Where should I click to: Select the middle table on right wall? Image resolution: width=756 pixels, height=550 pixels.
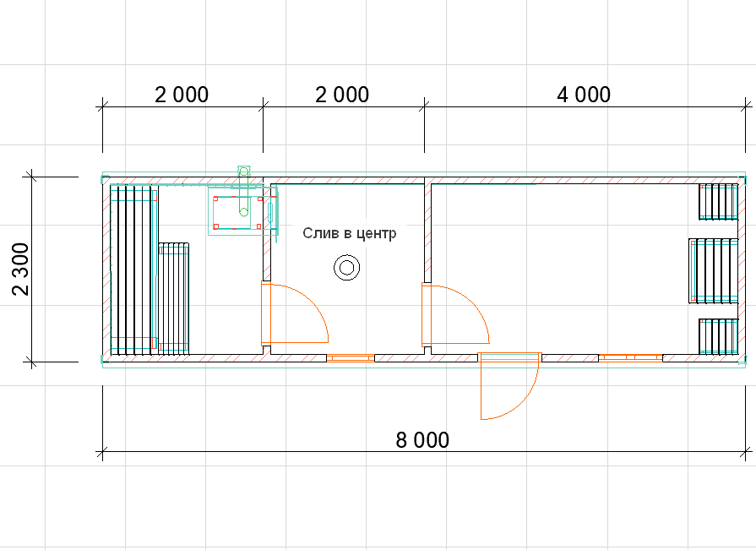(714, 270)
